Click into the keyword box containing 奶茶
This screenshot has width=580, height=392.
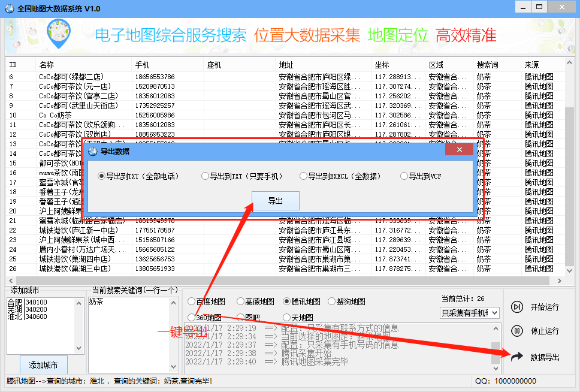coord(129,335)
